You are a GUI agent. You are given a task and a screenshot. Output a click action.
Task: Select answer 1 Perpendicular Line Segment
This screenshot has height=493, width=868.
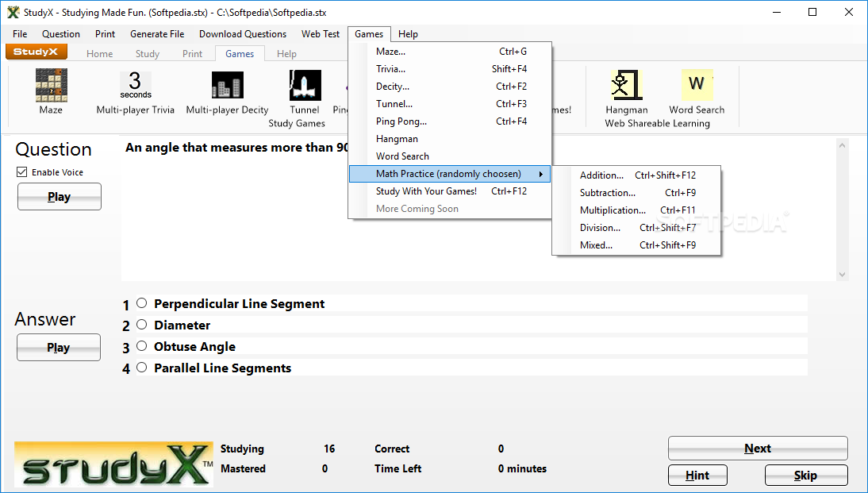[x=142, y=303]
